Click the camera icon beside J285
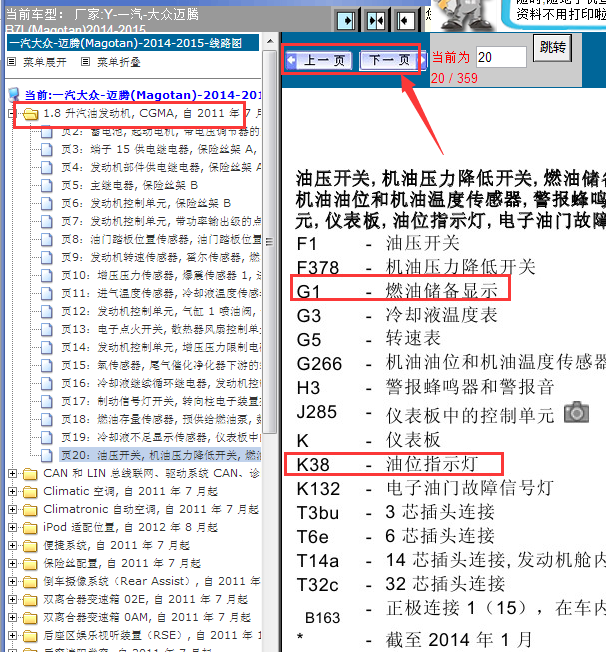Screen dimensions: 606x652 576,412
